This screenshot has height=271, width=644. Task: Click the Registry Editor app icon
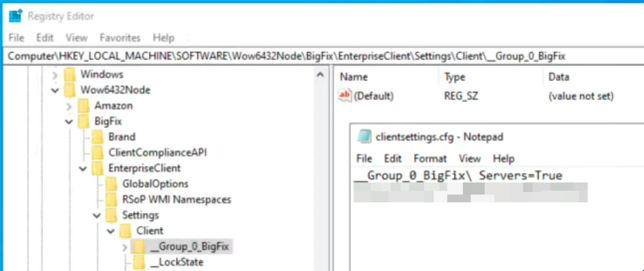(15, 16)
